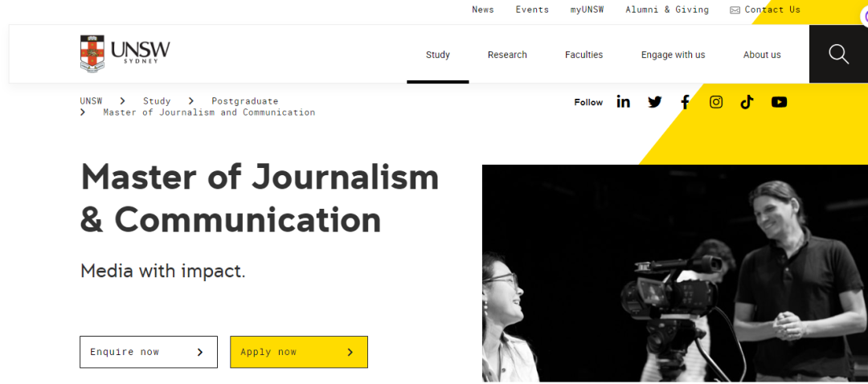The width and height of the screenshot is (868, 384).
Task: Open the Facebook icon link
Action: [x=685, y=102]
